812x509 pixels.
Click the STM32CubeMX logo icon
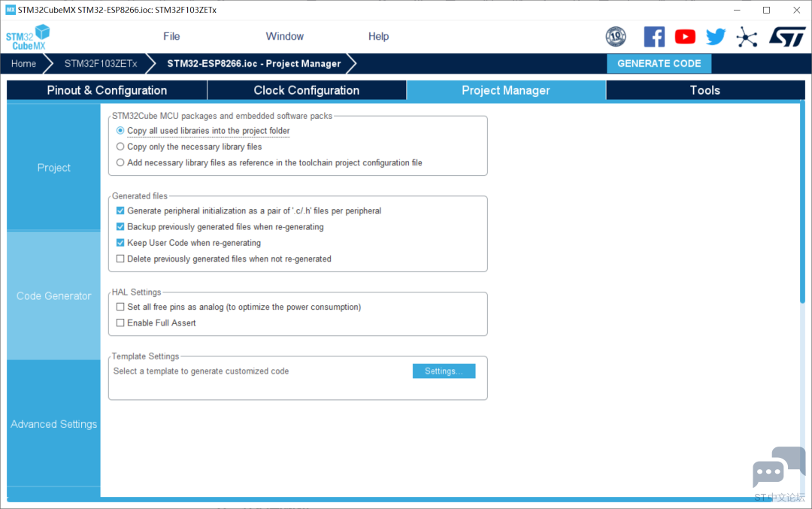28,37
